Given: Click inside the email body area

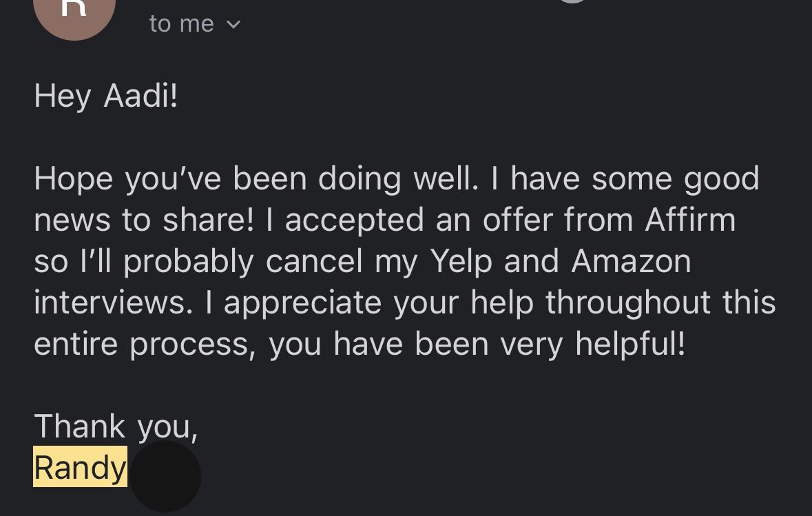Looking at the screenshot, I should (x=405, y=260).
